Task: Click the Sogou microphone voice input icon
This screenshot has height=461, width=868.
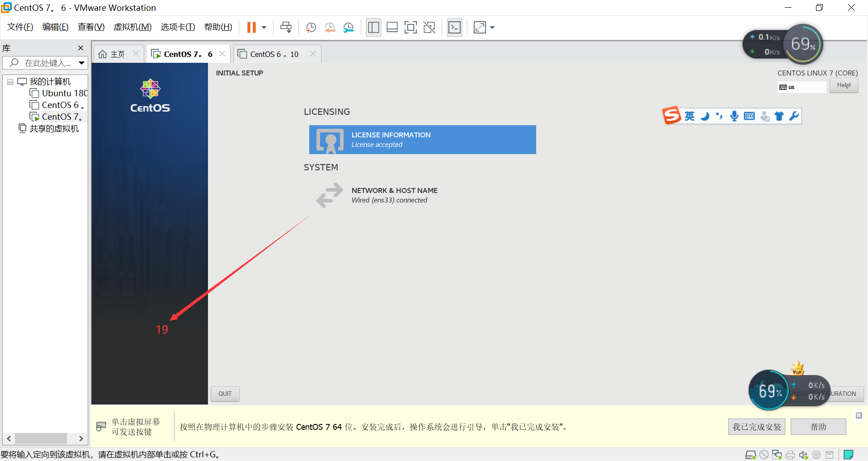Action: coord(734,116)
